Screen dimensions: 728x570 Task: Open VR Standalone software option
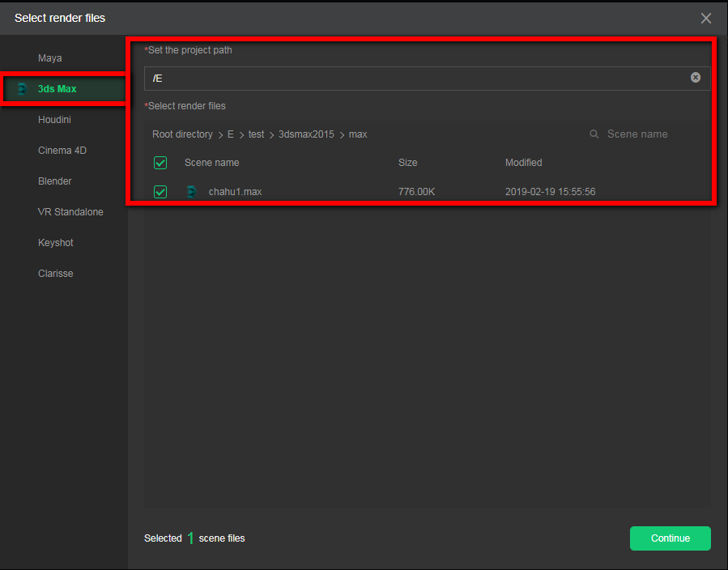tap(70, 211)
